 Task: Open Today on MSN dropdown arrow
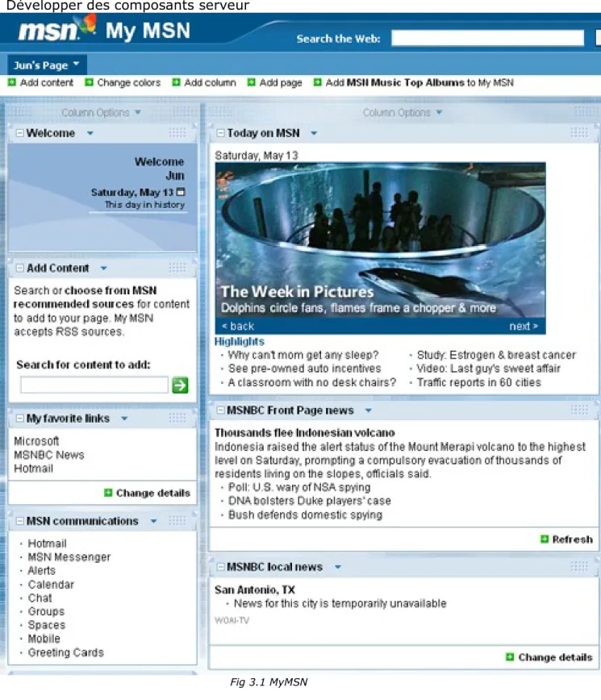[314, 133]
